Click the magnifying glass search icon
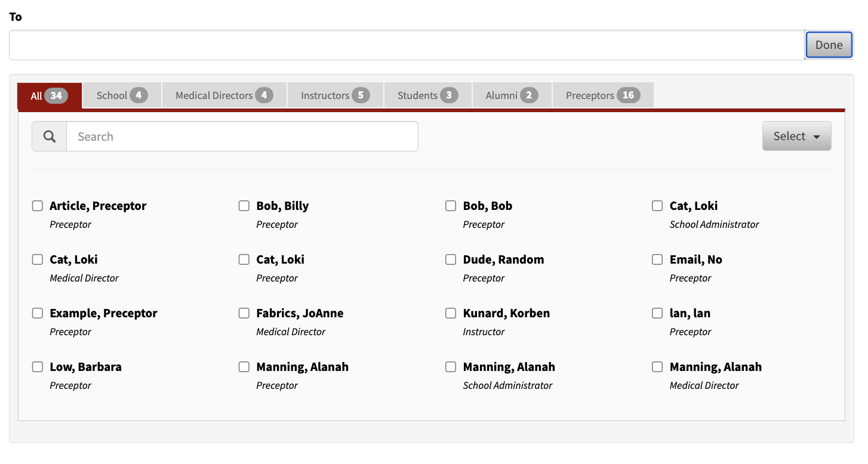Viewport: 868px width, 464px height. (50, 137)
